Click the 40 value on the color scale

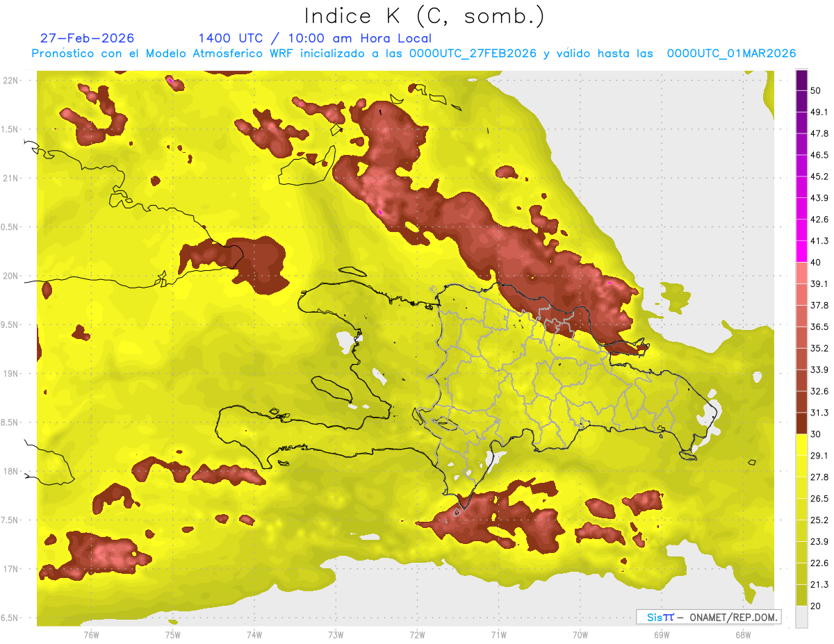[817, 263]
